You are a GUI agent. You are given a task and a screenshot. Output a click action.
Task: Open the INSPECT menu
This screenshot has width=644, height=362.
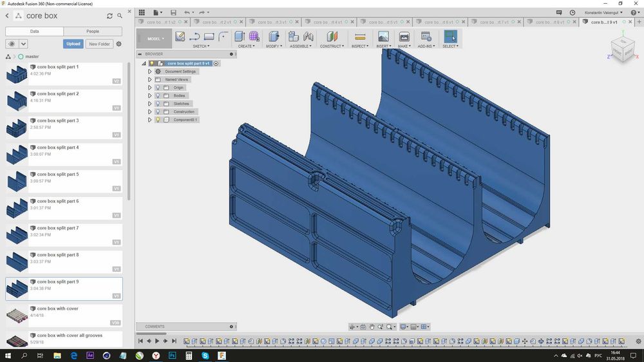click(360, 46)
